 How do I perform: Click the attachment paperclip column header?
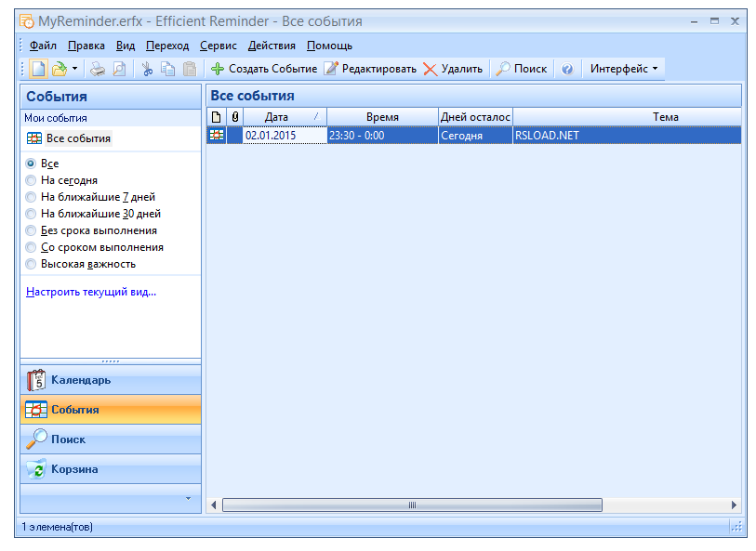pos(235,117)
